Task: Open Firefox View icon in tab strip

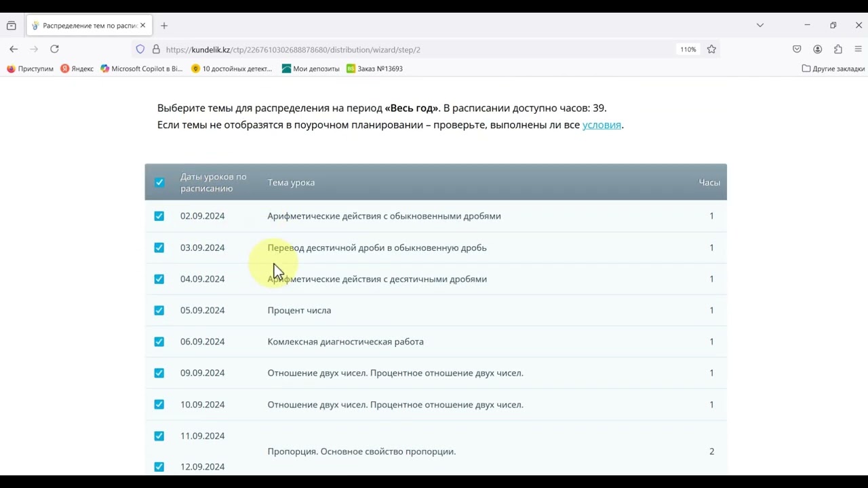Action: (12, 26)
